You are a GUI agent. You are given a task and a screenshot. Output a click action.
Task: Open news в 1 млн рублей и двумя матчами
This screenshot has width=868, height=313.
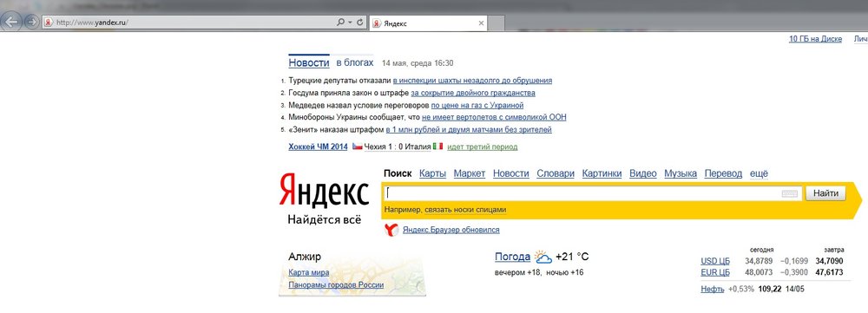pyautogui.click(x=469, y=130)
